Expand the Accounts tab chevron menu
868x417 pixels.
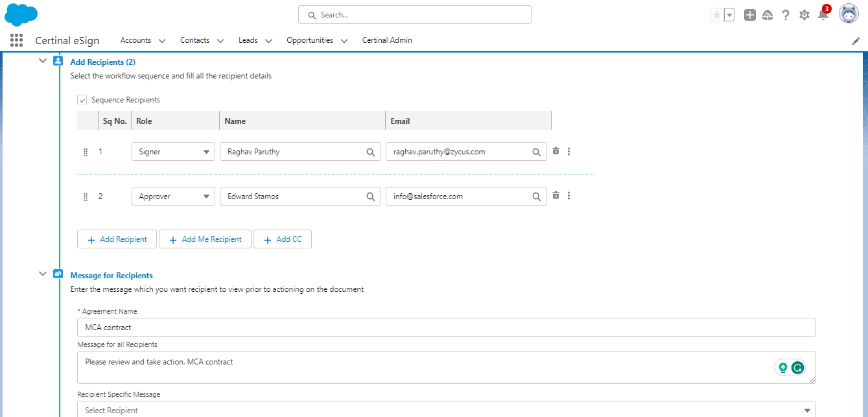[162, 41]
